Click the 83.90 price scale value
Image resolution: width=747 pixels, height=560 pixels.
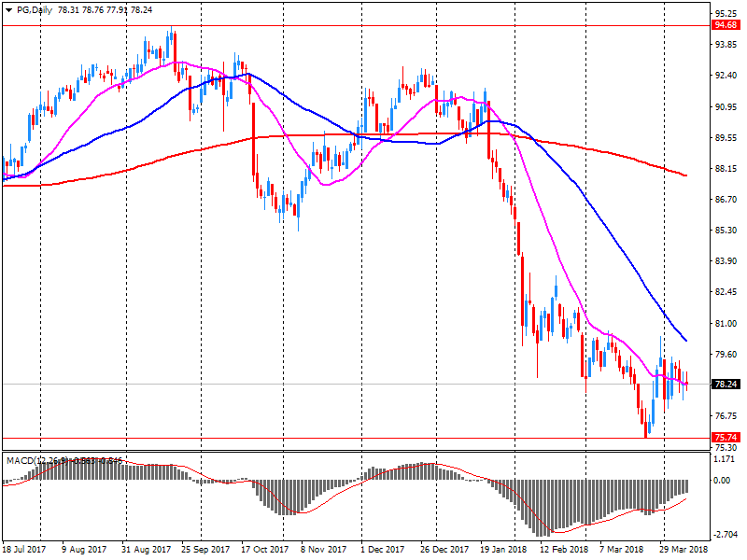coord(726,261)
